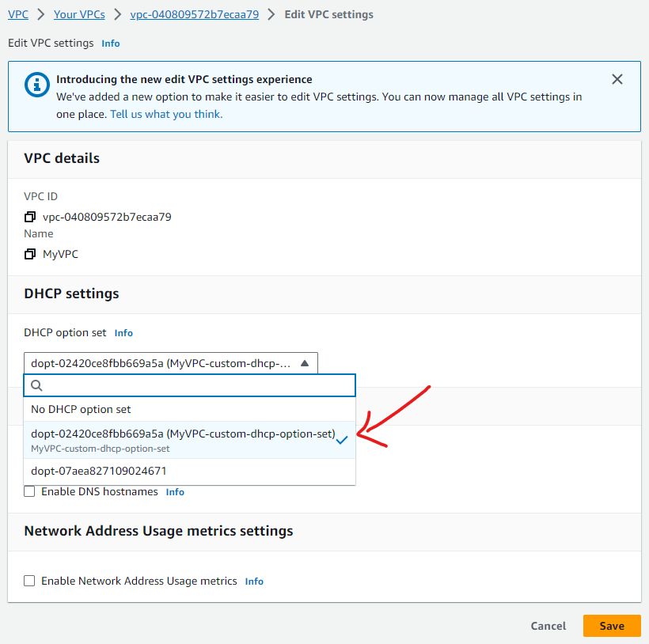Type in the DHCP option search field
The image size is (649, 644).
(x=198, y=385)
